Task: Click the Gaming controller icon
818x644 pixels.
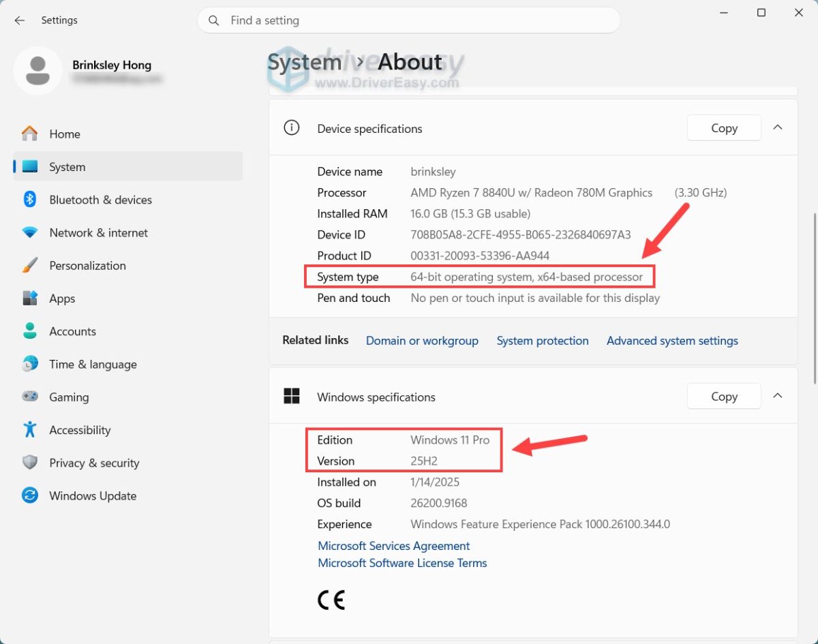Action: tap(29, 397)
